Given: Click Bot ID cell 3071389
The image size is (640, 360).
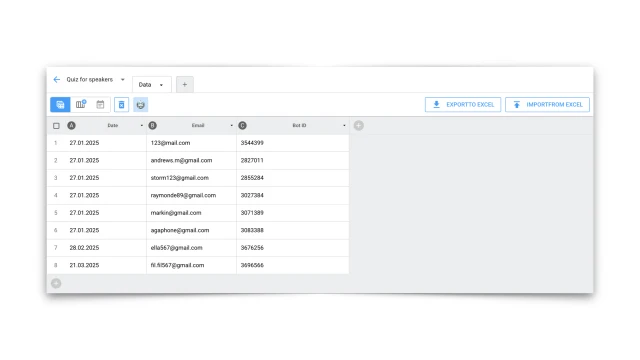Looking at the screenshot, I should click(x=293, y=213).
